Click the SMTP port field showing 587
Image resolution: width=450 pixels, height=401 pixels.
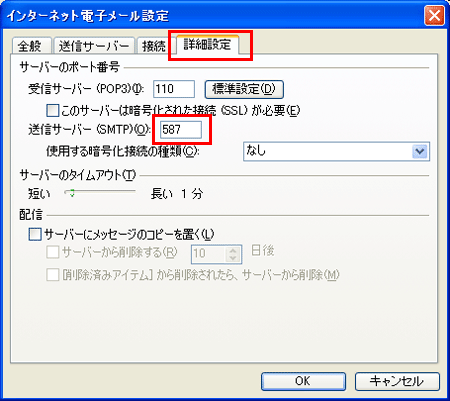pos(181,129)
